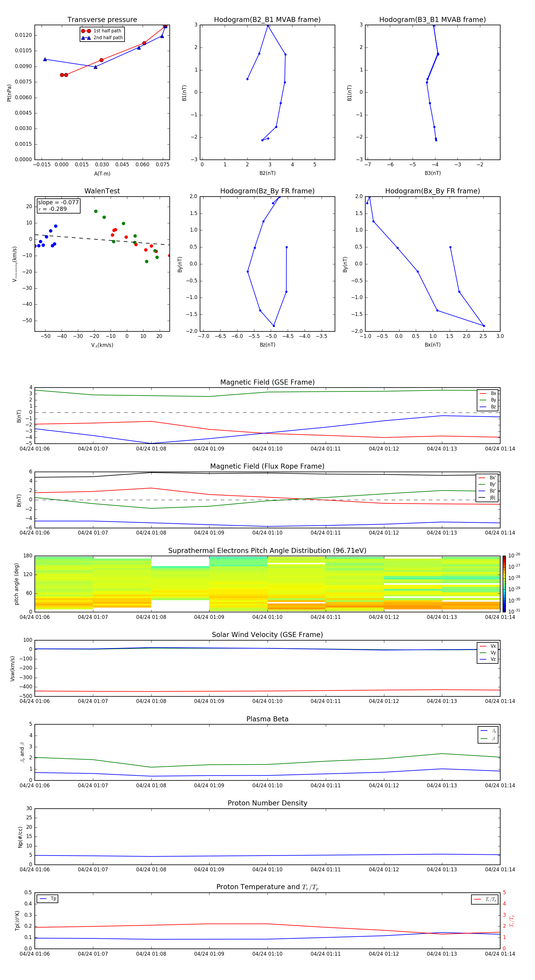Click the "Bx(nT)" x-axis label
The image size is (535, 980).
click(x=432, y=345)
